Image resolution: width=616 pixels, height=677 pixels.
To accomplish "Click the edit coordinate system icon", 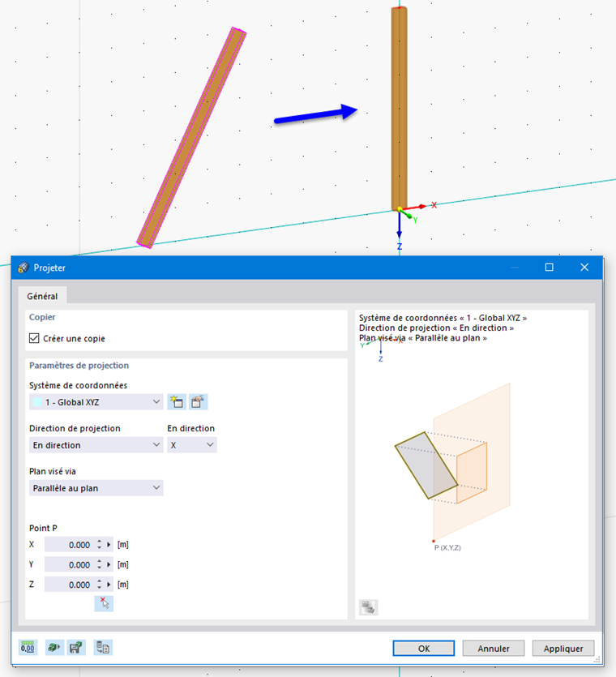I will 198,402.
